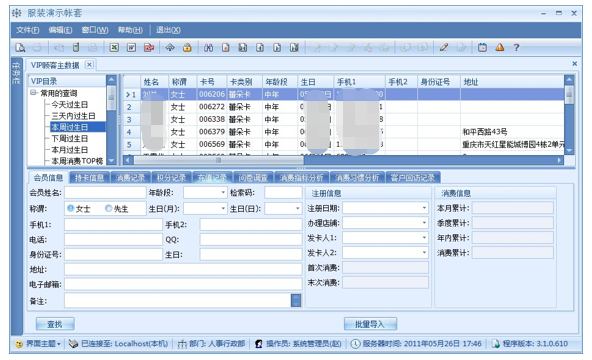
Task: Open the 生日(月) dropdown
Action: click(223, 208)
